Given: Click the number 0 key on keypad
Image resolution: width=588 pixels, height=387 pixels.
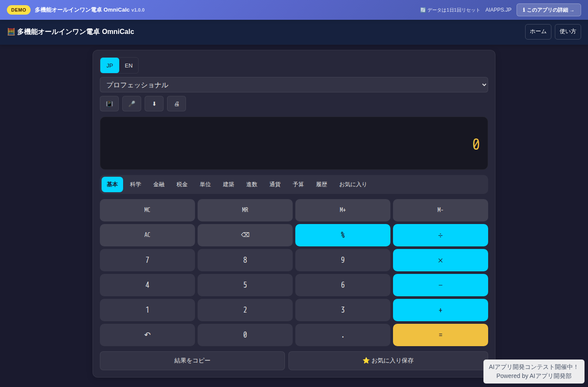Looking at the screenshot, I should click(245, 335).
